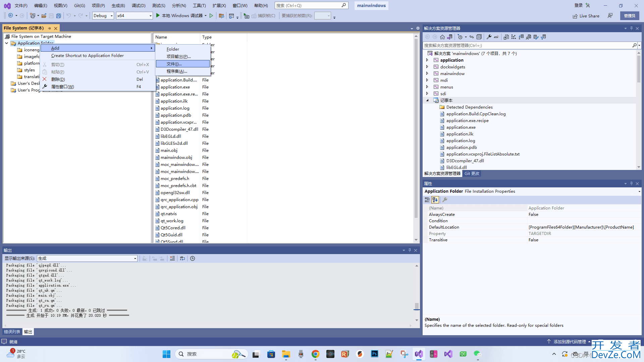The height and width of the screenshot is (362, 644).
Task: Click the Live Share button
Action: [x=586, y=16]
